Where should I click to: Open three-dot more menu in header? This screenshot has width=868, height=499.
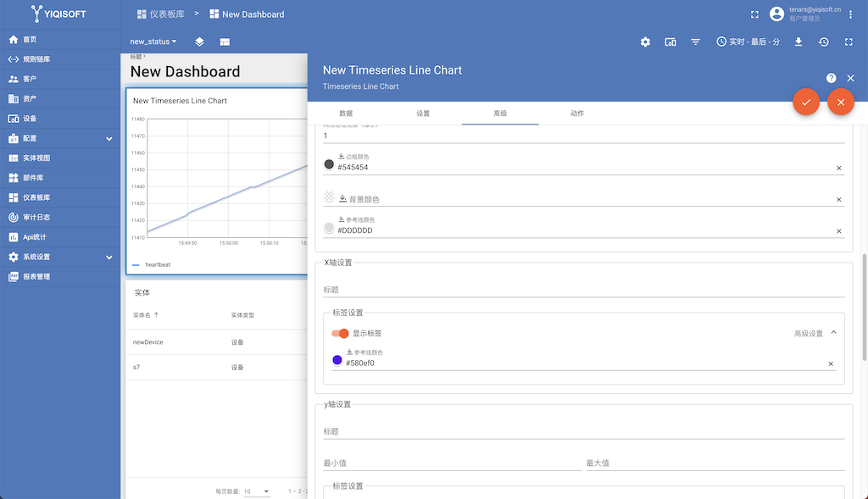(850, 14)
